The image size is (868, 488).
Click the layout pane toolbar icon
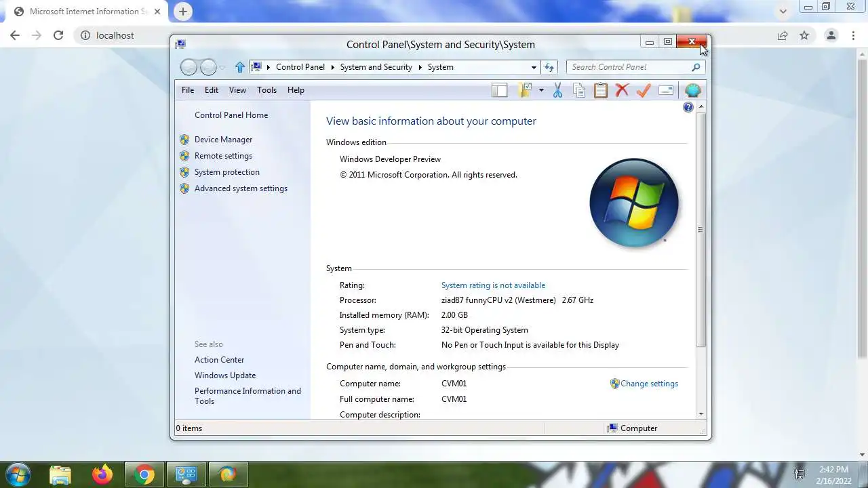pyautogui.click(x=500, y=90)
